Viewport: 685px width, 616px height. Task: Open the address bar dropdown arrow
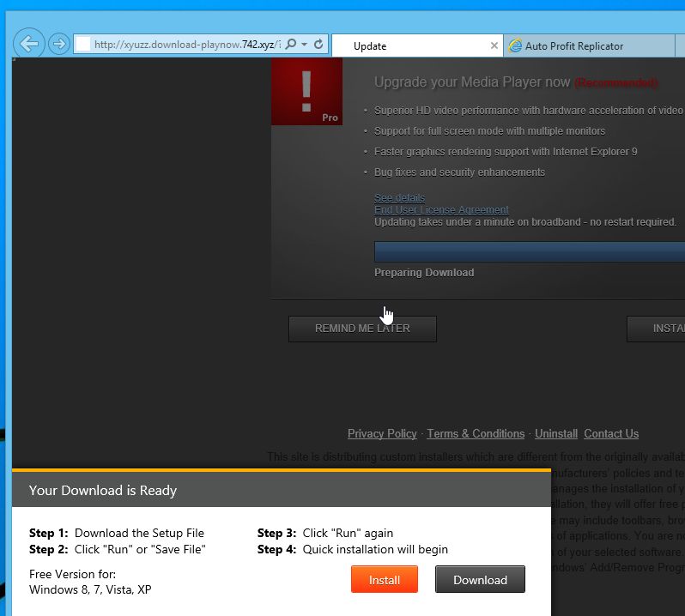point(305,44)
